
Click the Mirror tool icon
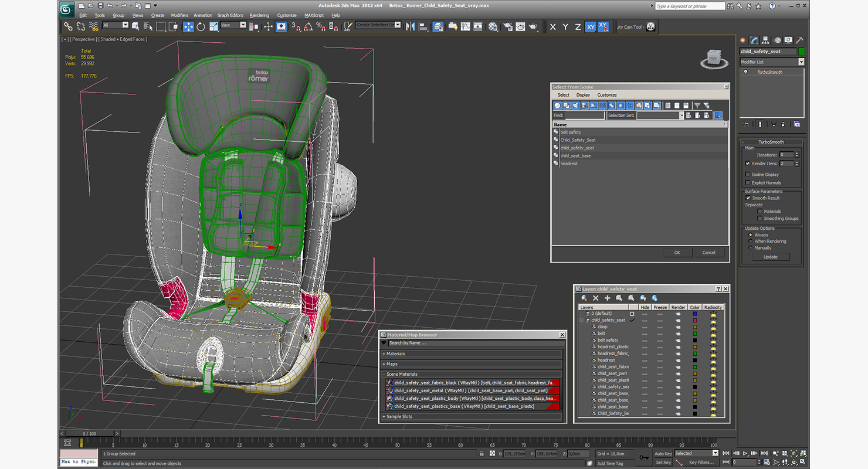(410, 26)
